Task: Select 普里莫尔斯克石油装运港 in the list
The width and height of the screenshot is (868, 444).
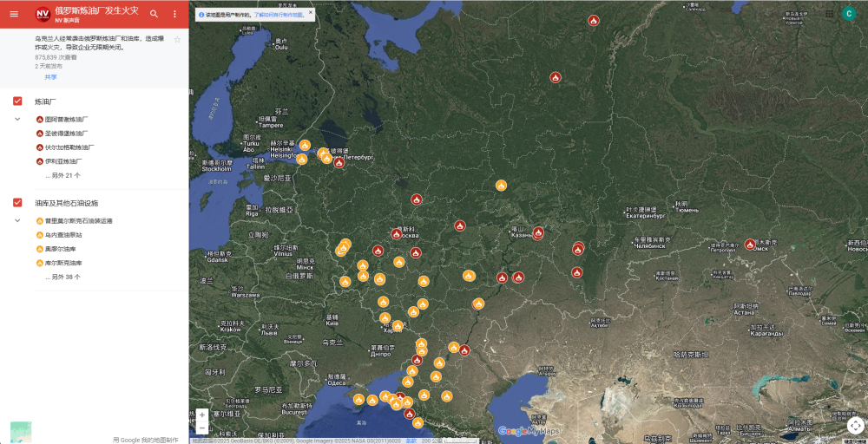Action: click(79, 220)
